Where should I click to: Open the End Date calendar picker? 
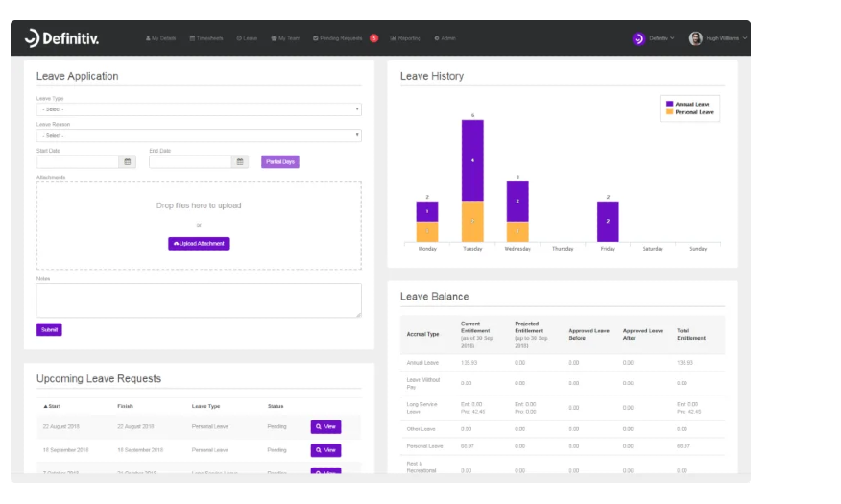point(240,162)
